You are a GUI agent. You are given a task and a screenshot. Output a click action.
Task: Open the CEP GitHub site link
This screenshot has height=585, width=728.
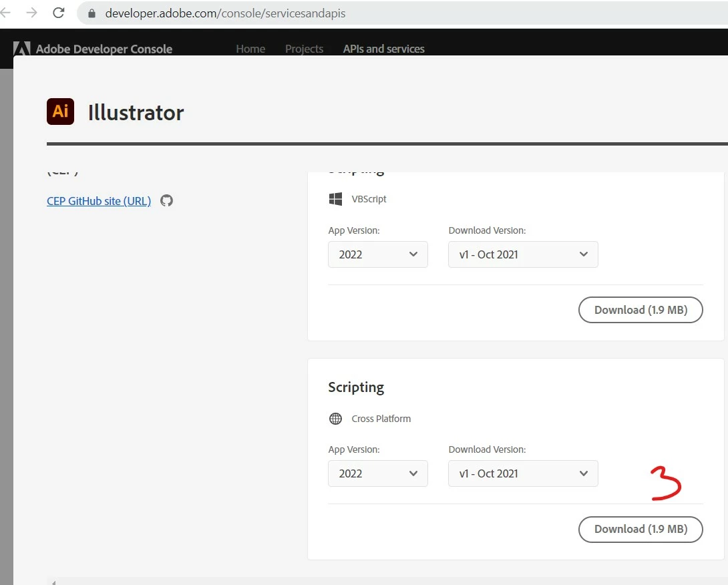[x=99, y=201]
